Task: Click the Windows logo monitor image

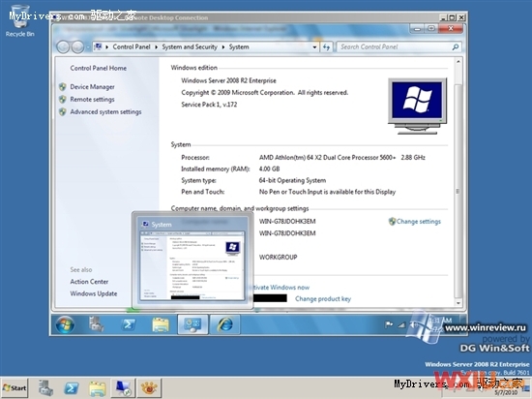Action: click(x=417, y=106)
